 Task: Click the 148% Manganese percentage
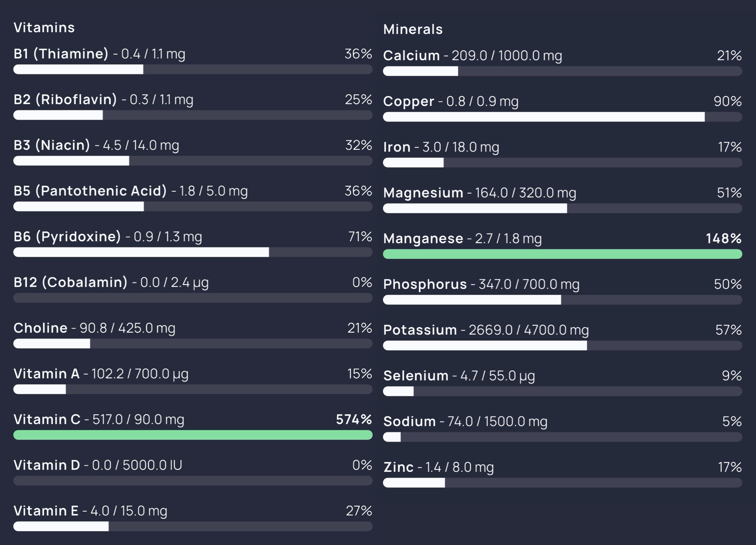(x=723, y=238)
